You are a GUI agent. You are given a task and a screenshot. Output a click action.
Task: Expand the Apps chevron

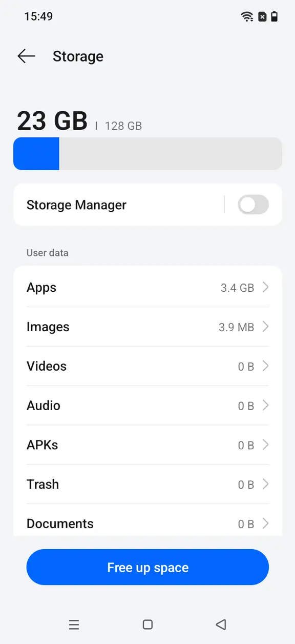coord(265,287)
